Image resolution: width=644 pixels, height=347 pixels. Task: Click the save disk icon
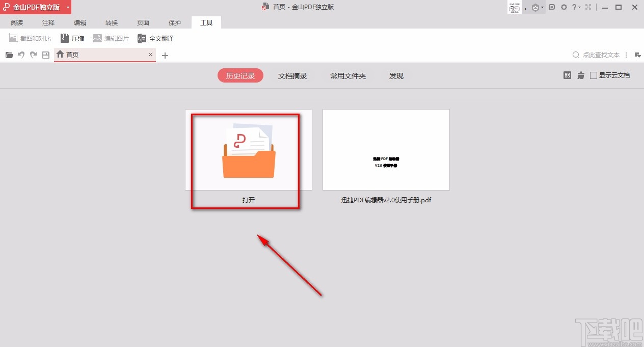point(45,55)
